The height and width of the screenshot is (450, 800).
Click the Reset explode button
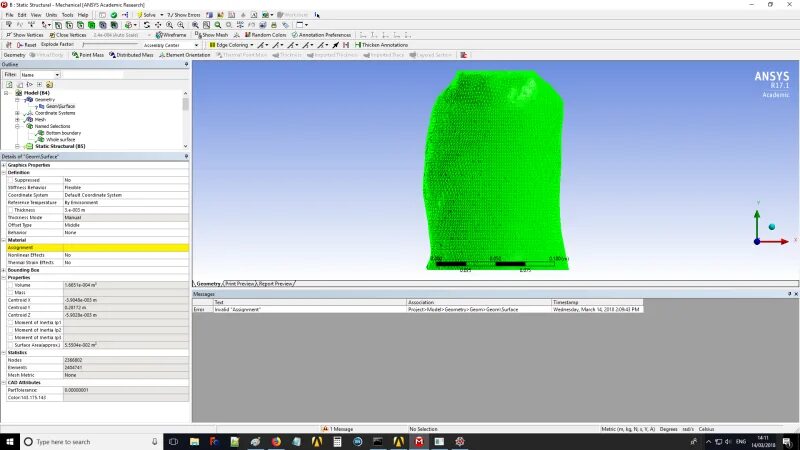pos(26,45)
